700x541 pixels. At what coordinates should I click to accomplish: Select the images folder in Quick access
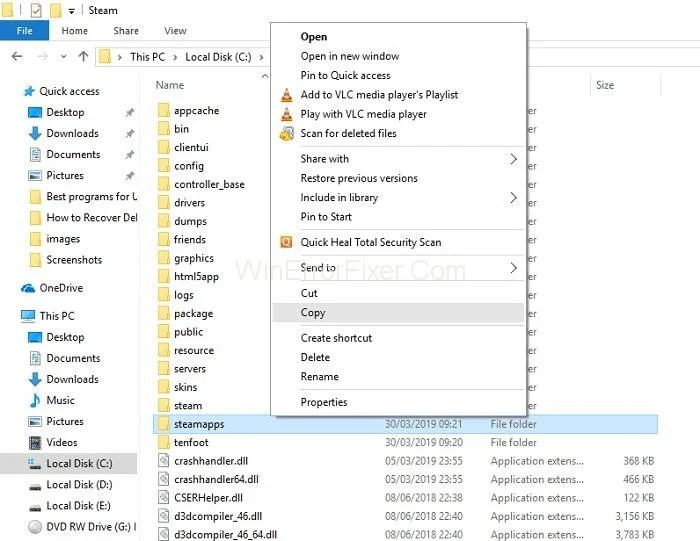(63, 239)
